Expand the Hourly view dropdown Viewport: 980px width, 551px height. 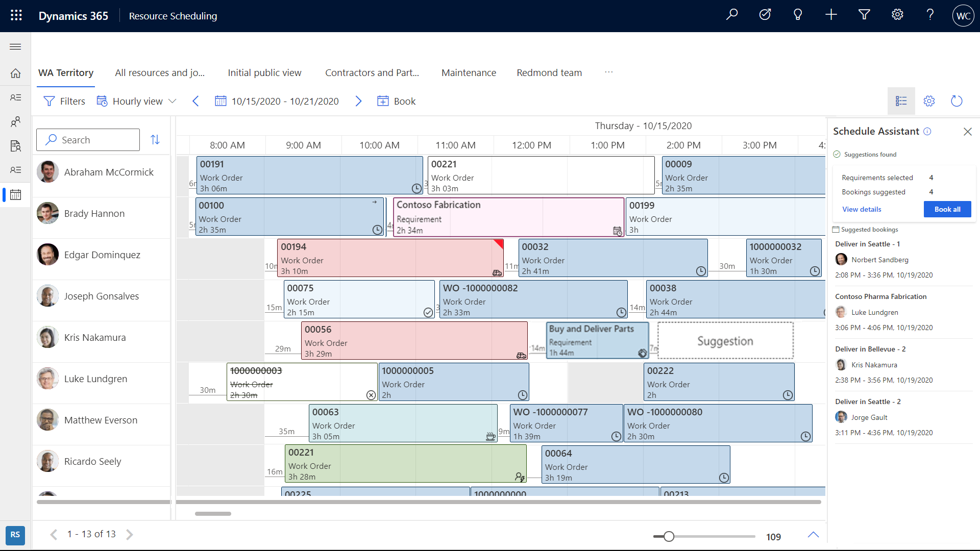pos(174,101)
